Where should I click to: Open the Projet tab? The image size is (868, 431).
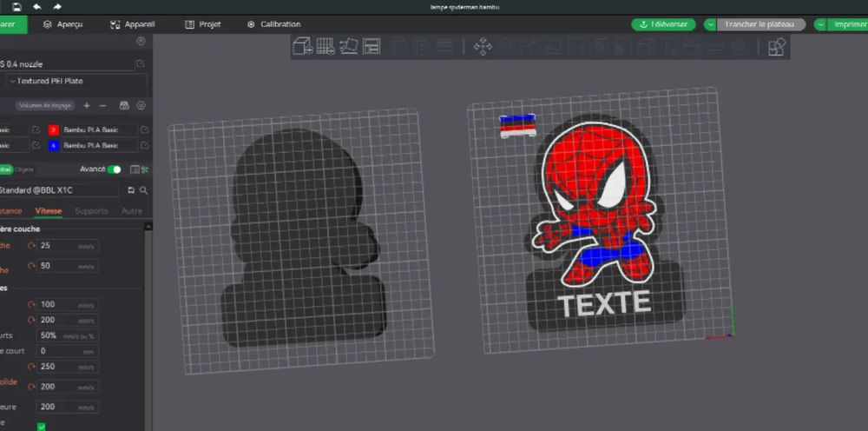point(202,24)
